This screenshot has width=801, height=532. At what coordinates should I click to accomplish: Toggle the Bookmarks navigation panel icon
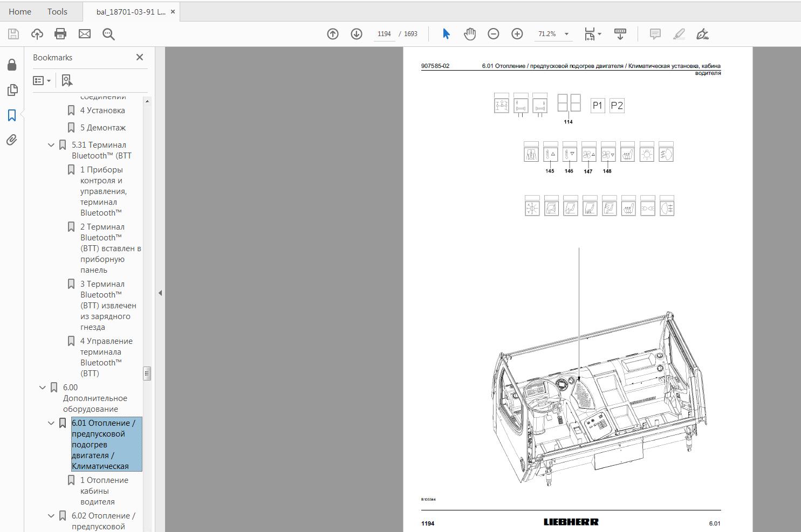(x=12, y=115)
